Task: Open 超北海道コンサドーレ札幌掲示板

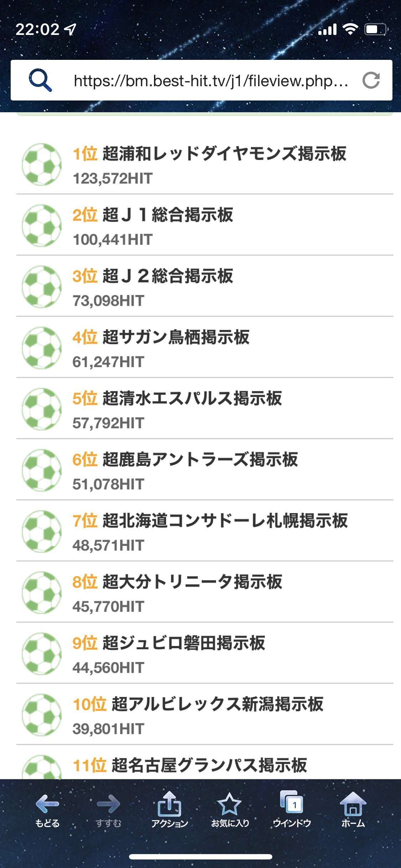Action: 225,521
